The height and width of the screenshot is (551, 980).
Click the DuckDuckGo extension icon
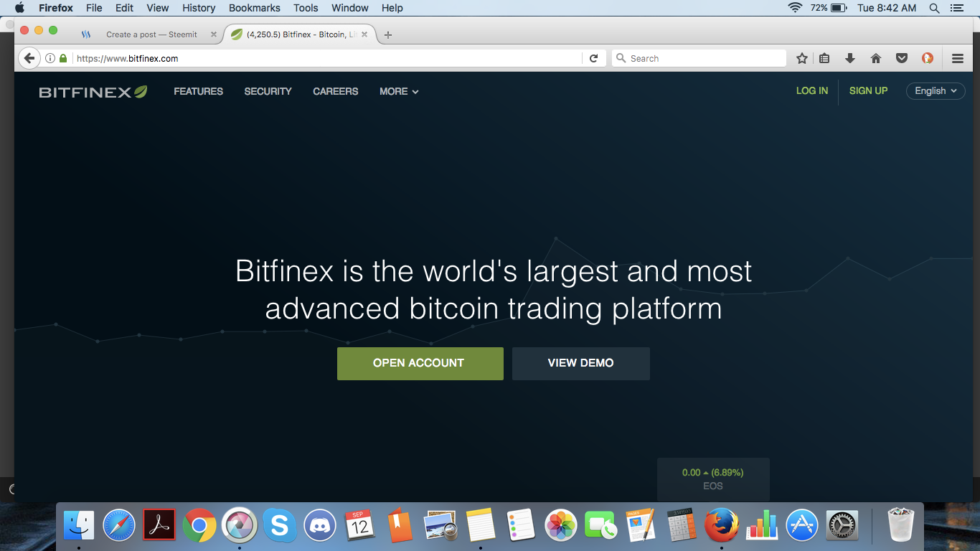click(928, 58)
